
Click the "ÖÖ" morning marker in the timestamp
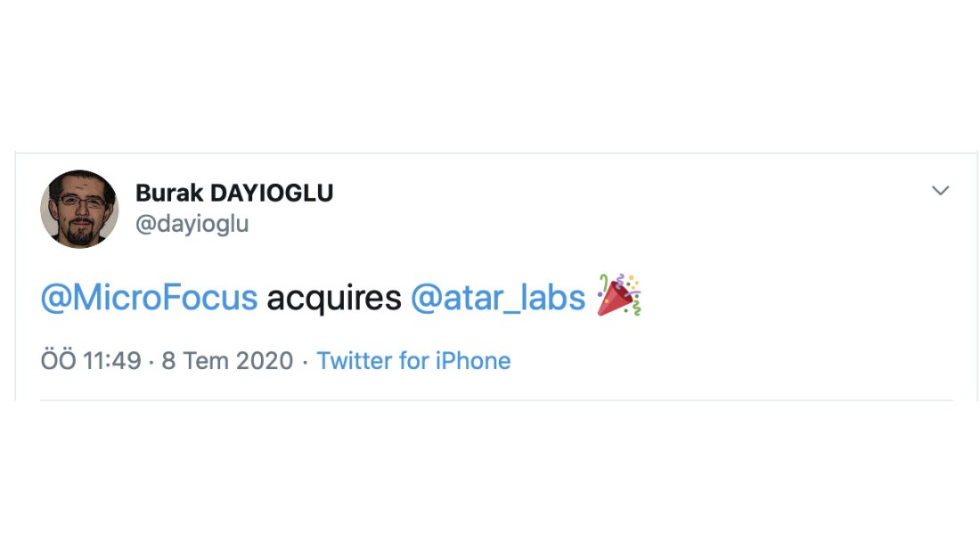pyautogui.click(x=59, y=361)
